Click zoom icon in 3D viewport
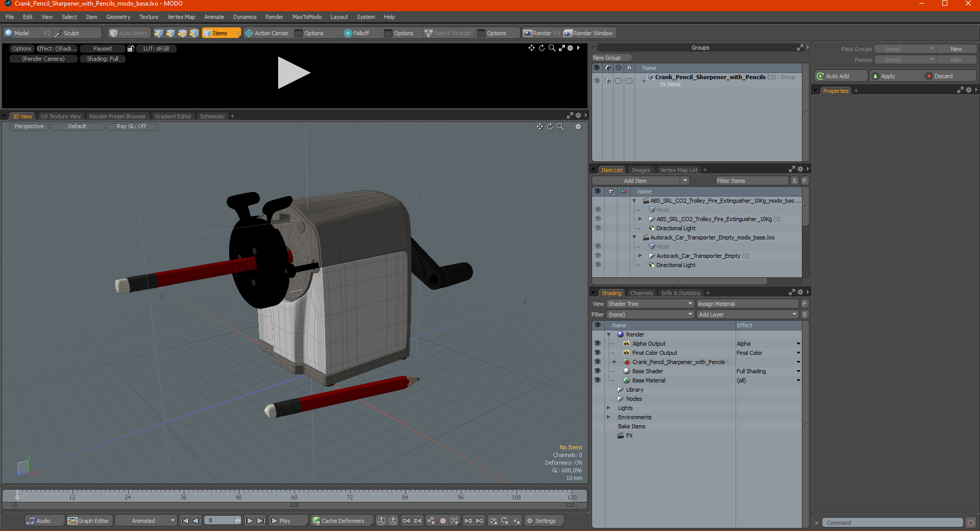This screenshot has height=531, width=980. 560,127
